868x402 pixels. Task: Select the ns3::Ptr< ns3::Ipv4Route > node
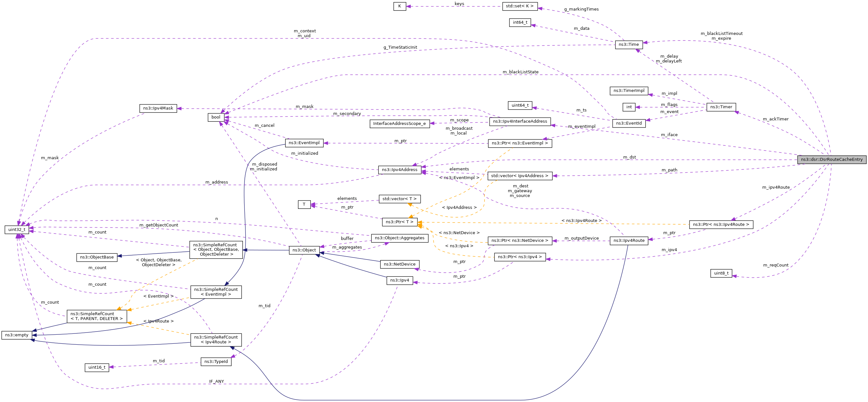click(x=721, y=225)
